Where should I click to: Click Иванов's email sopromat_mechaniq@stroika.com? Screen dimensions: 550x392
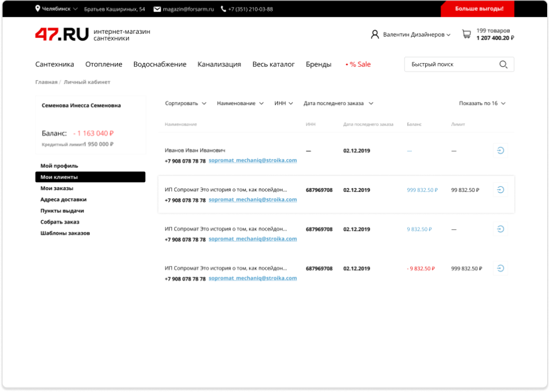click(253, 160)
